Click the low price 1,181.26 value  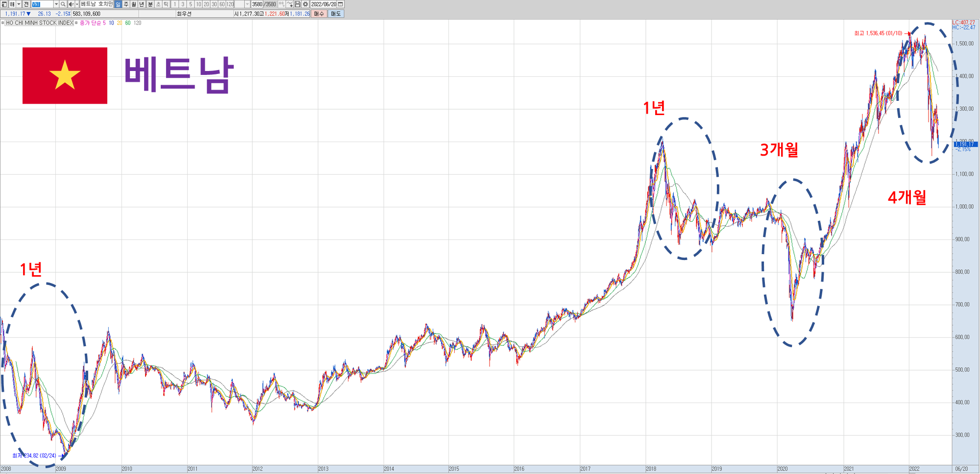[300, 14]
